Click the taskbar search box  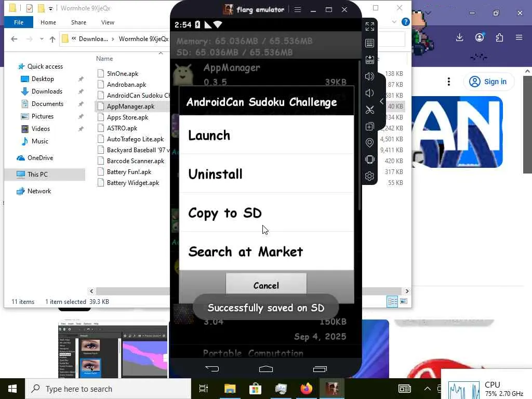108,389
